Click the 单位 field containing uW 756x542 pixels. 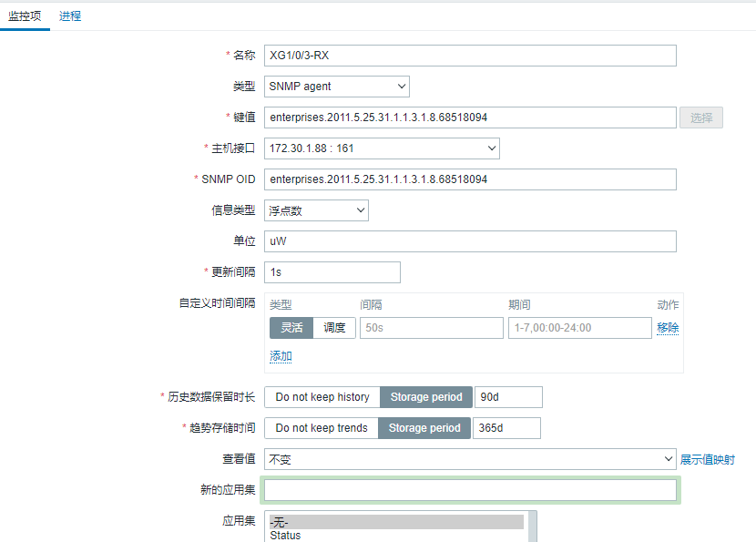pos(470,241)
